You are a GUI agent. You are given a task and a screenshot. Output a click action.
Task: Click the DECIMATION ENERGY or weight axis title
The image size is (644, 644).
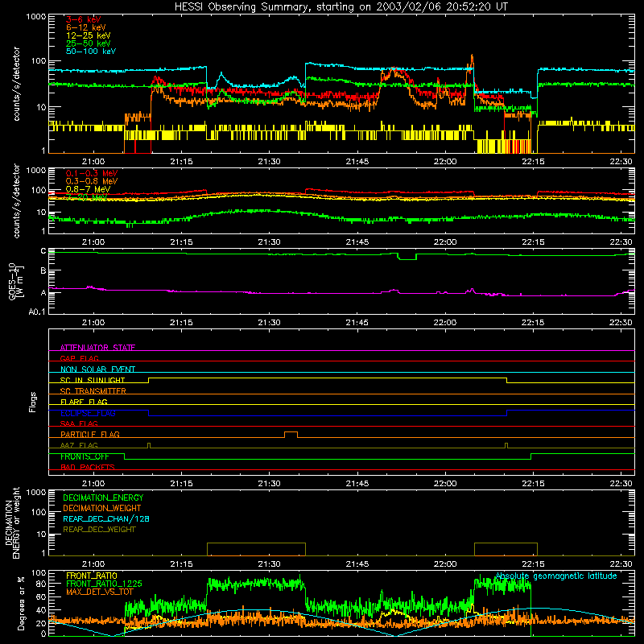point(12,522)
